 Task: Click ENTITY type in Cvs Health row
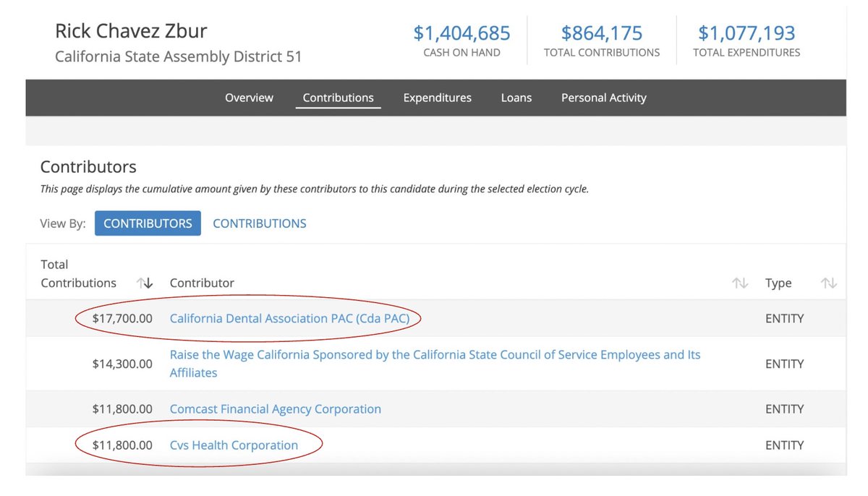[x=784, y=445]
